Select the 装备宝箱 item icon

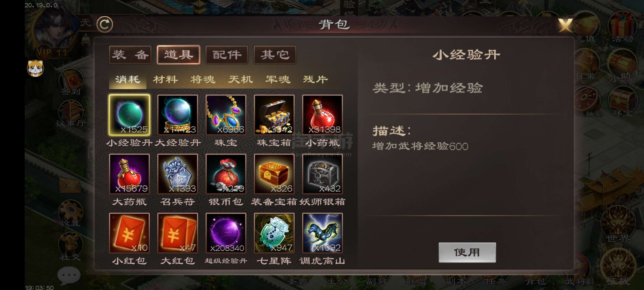tap(274, 174)
